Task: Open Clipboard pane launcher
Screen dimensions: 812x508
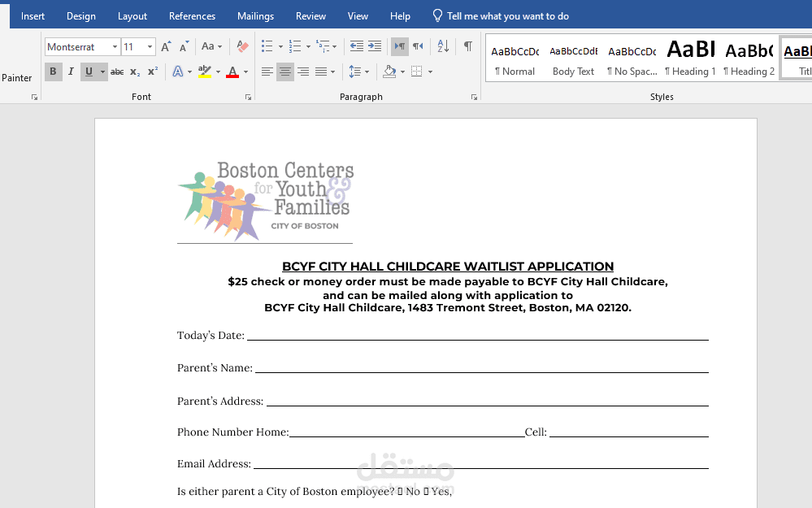Action: click(34, 97)
